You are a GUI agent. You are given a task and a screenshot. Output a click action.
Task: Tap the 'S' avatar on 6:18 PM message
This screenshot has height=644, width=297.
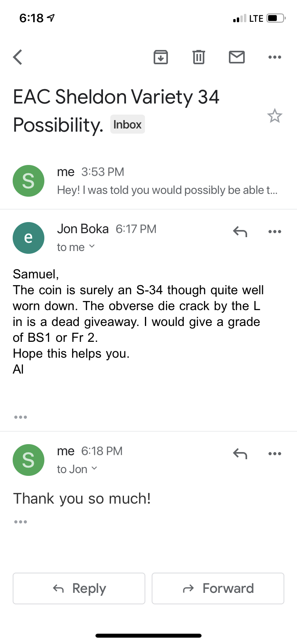tap(29, 460)
